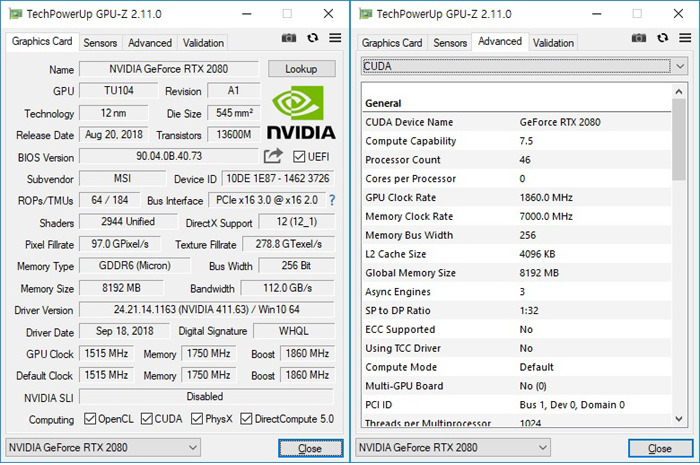The image size is (700, 465).
Task: Click the NVIDIA logo image
Action: click(301, 113)
